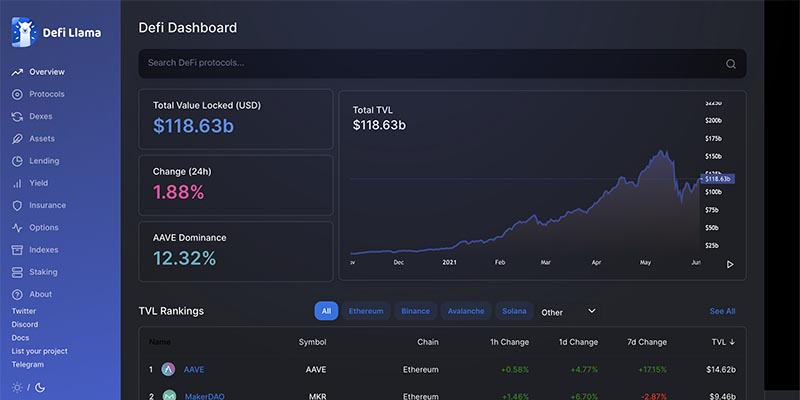The height and width of the screenshot is (400, 800).
Task: Switch to dark mode with moon icon
Action: pos(38,387)
